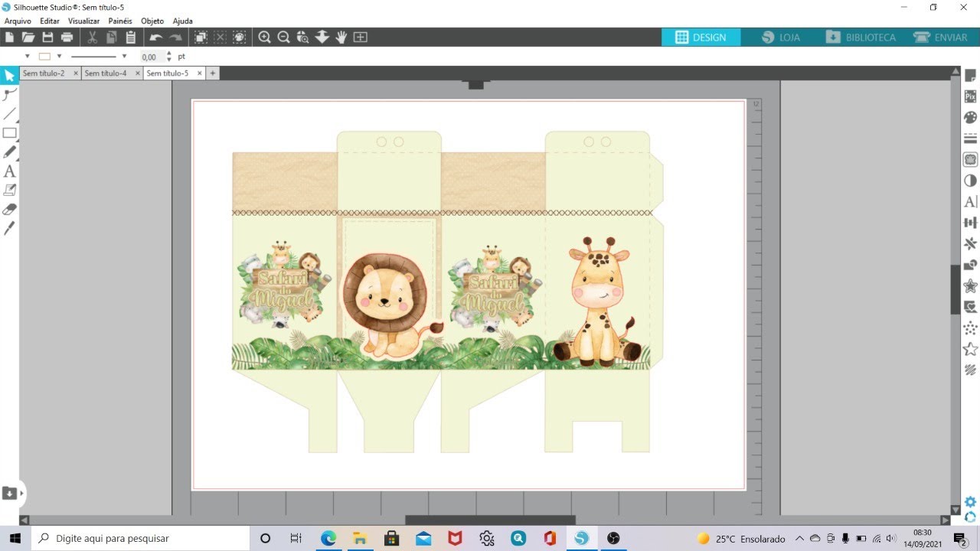Click the line color swatch
The height and width of the screenshot is (551, 980).
point(44,56)
